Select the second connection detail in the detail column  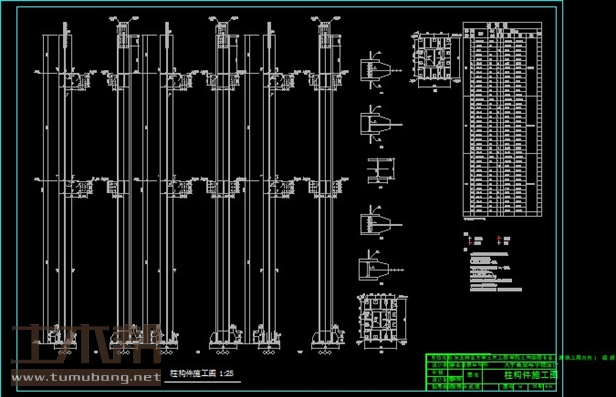[x=380, y=125]
